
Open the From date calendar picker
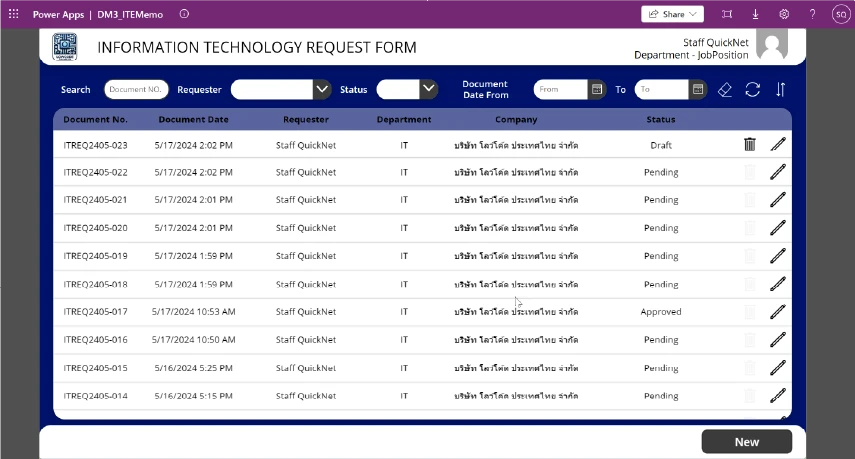pyautogui.click(x=597, y=89)
